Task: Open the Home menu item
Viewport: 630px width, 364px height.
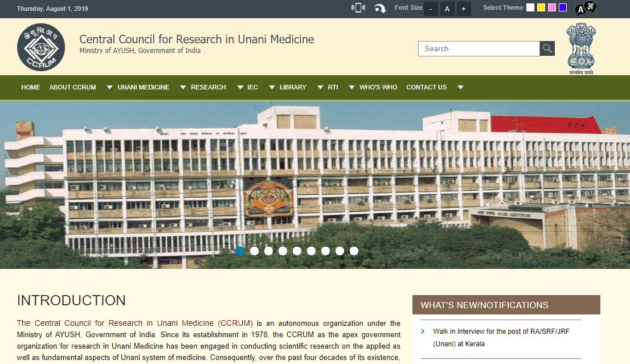Action: (31, 88)
